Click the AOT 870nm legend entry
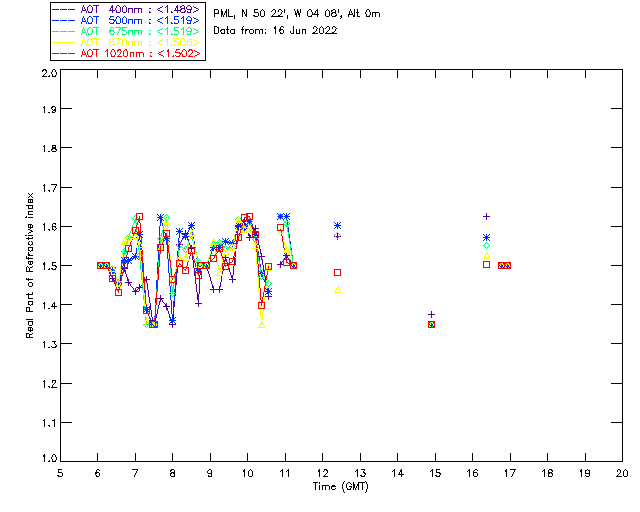The image size is (640, 512). (x=127, y=42)
